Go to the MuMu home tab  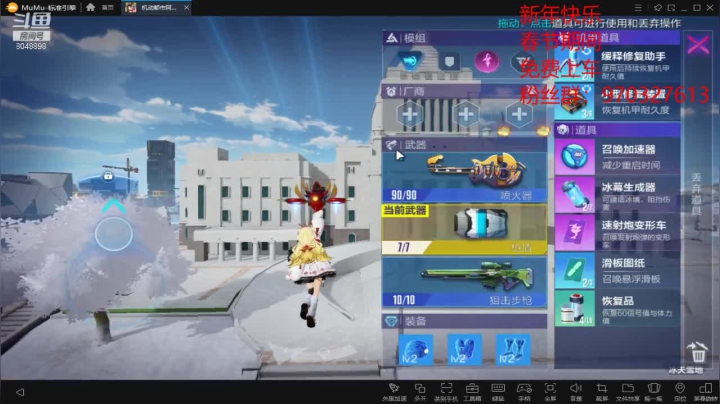tap(100, 7)
